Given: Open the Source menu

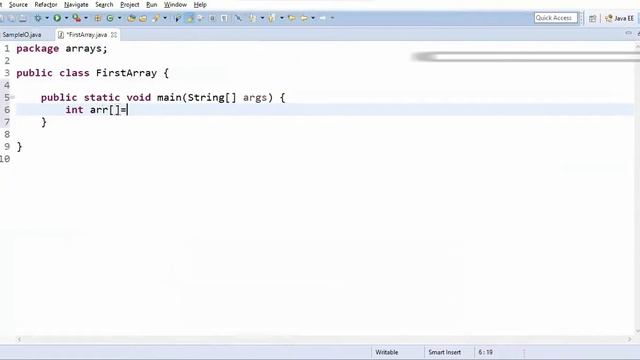Looking at the screenshot, I should click(x=18, y=4).
